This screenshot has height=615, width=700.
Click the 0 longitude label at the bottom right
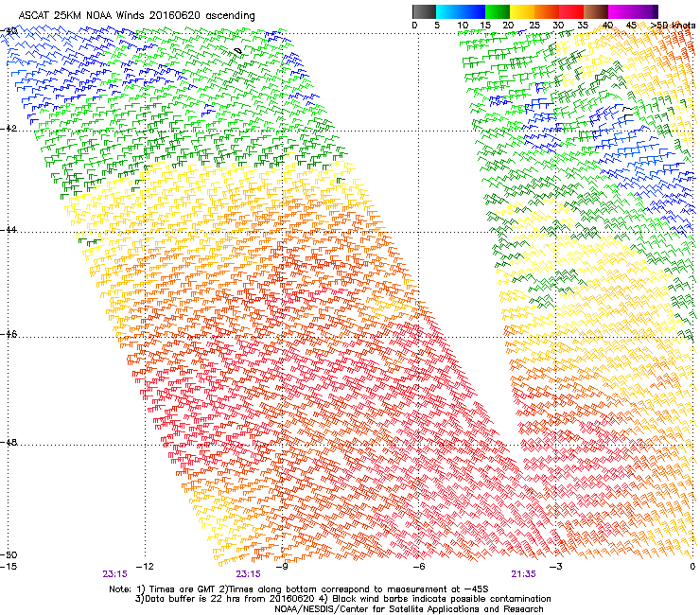(x=692, y=567)
